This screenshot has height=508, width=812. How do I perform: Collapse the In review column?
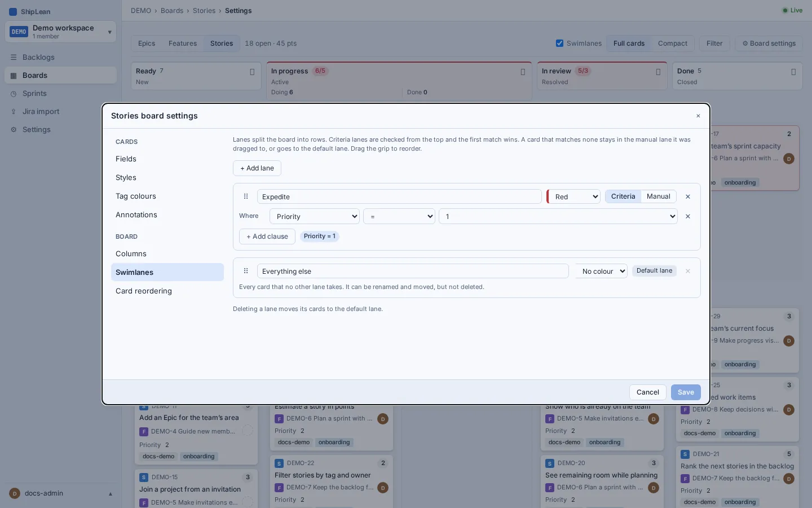click(x=658, y=72)
